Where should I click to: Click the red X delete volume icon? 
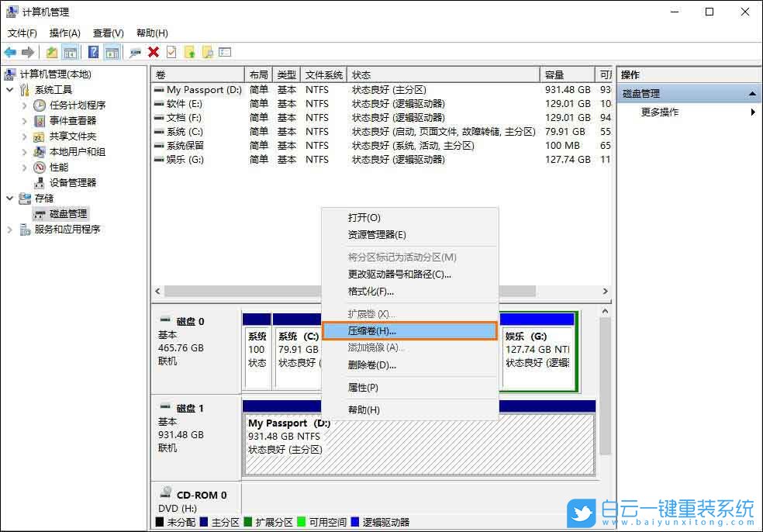tap(152, 52)
